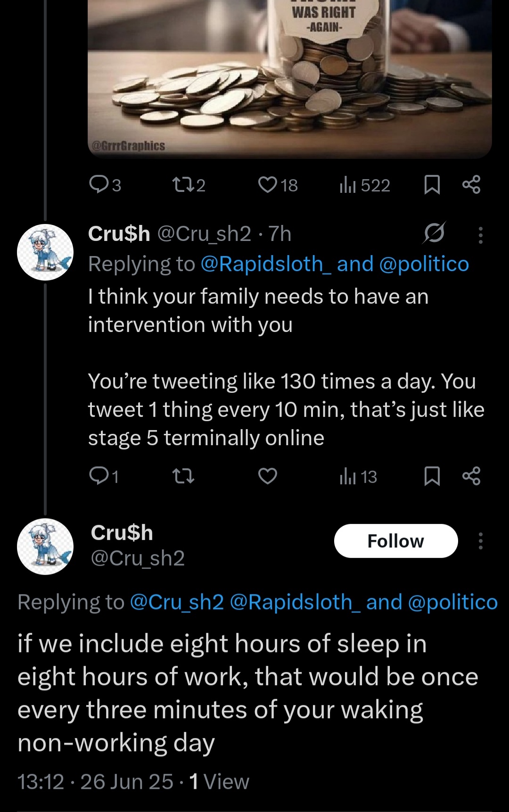Retweet the coin jar image tweet
The image size is (509, 812).
[x=189, y=185]
